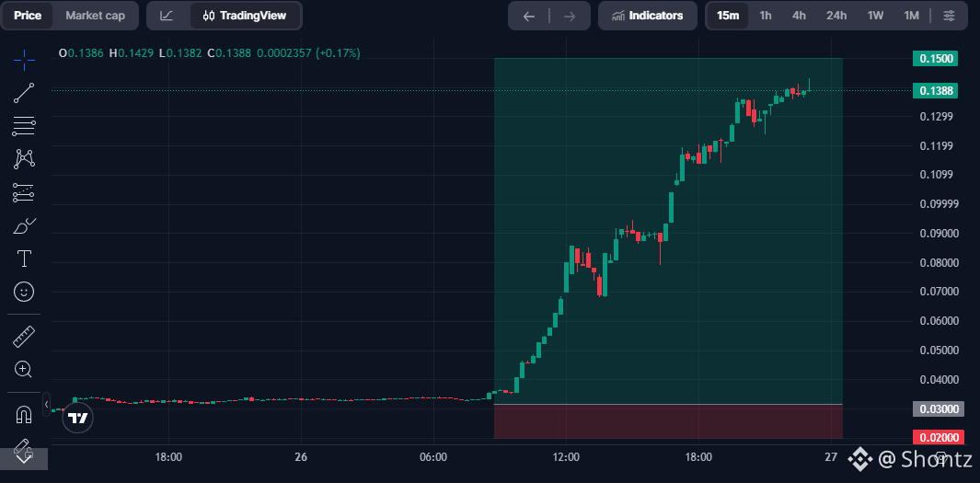
Task: Click the 0.1388 current price label
Action: [936, 91]
